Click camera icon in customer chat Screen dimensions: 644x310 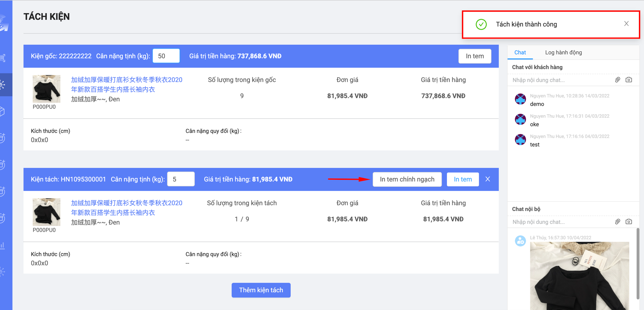(629, 80)
